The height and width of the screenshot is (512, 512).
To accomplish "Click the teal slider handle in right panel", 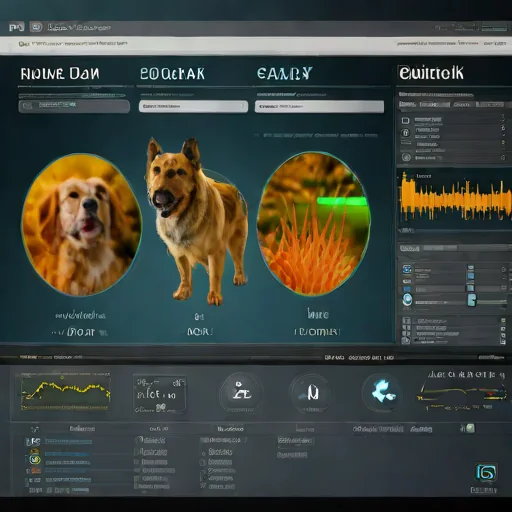I will click(x=472, y=300).
